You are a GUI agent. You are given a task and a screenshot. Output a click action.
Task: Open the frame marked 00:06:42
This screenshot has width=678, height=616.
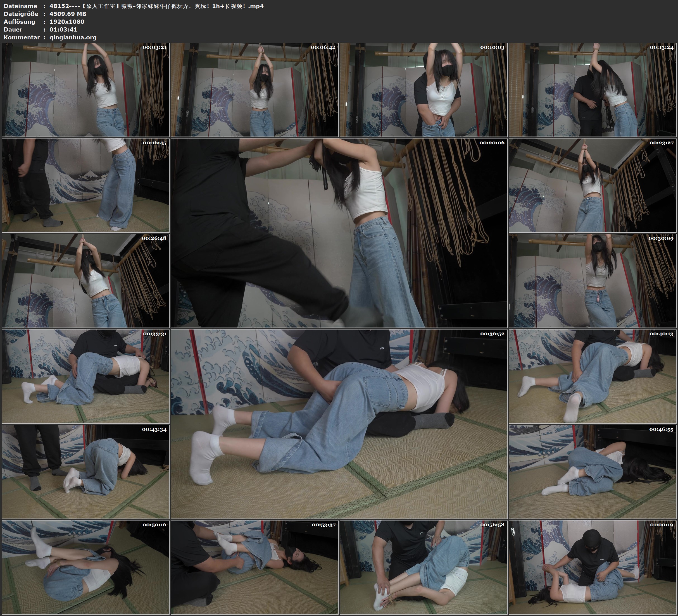point(254,89)
